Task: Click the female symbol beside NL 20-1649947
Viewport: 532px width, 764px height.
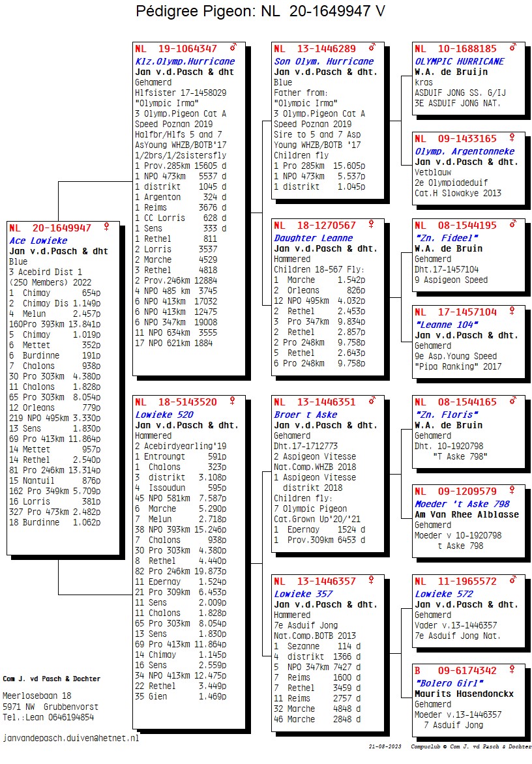Action: [107, 228]
